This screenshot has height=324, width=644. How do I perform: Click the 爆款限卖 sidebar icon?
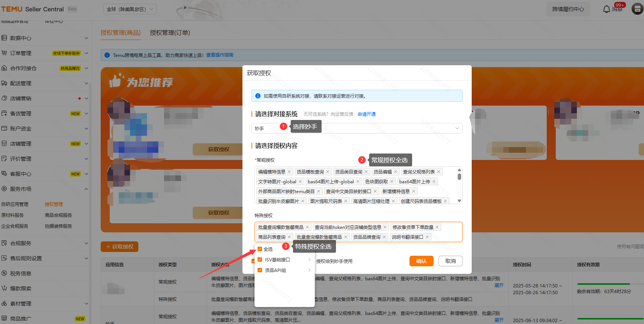(4, 289)
